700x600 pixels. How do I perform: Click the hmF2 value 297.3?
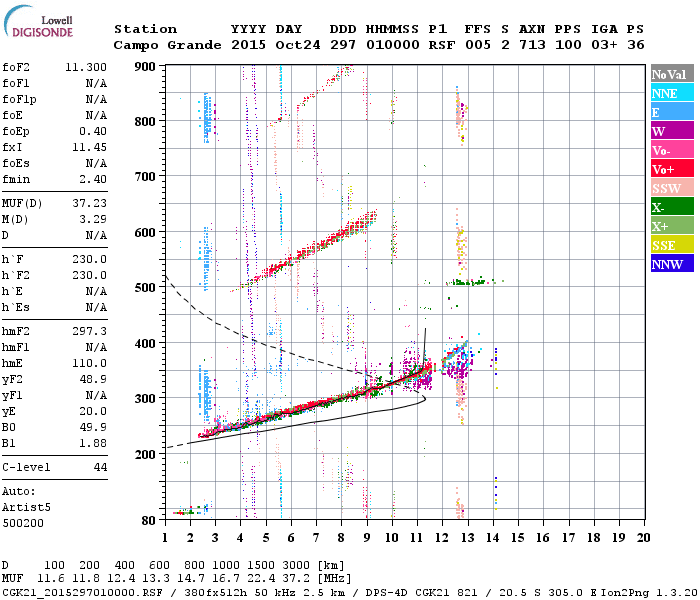[89, 331]
